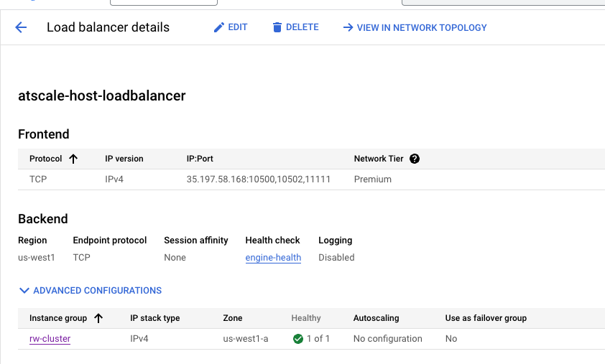The image size is (605, 364).
Task: Click the Load balancer details page title
Action: (108, 27)
